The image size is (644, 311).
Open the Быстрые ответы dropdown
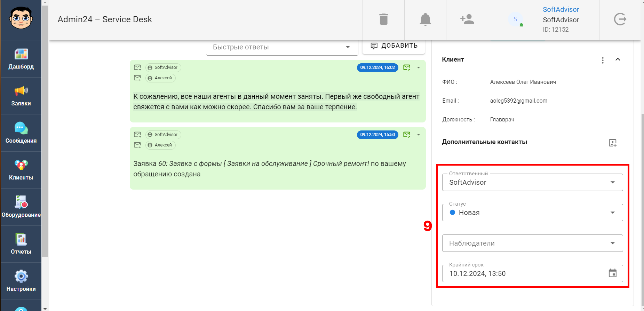(x=282, y=47)
